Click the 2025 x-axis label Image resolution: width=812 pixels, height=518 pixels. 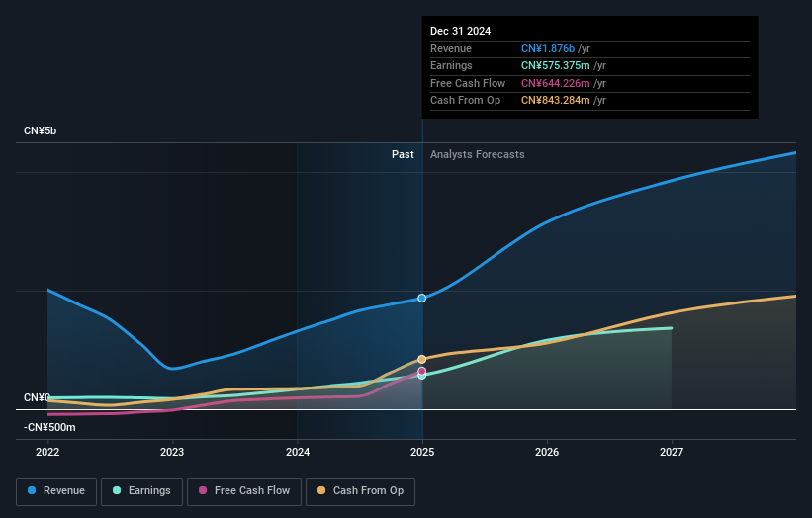(422, 452)
